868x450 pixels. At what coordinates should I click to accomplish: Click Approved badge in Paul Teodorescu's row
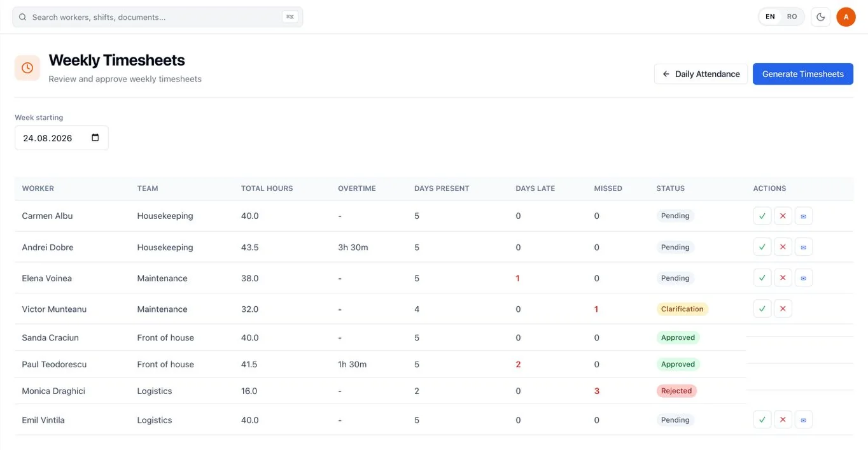pyautogui.click(x=678, y=364)
